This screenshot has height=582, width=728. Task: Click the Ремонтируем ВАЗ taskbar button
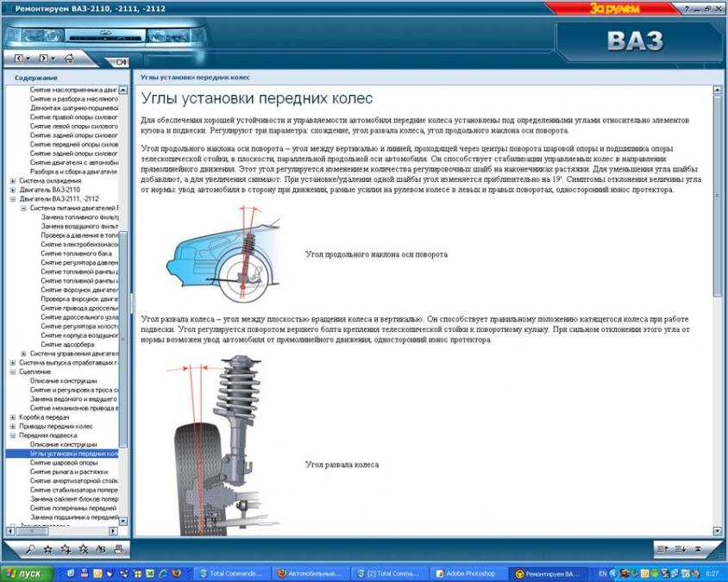[547, 574]
